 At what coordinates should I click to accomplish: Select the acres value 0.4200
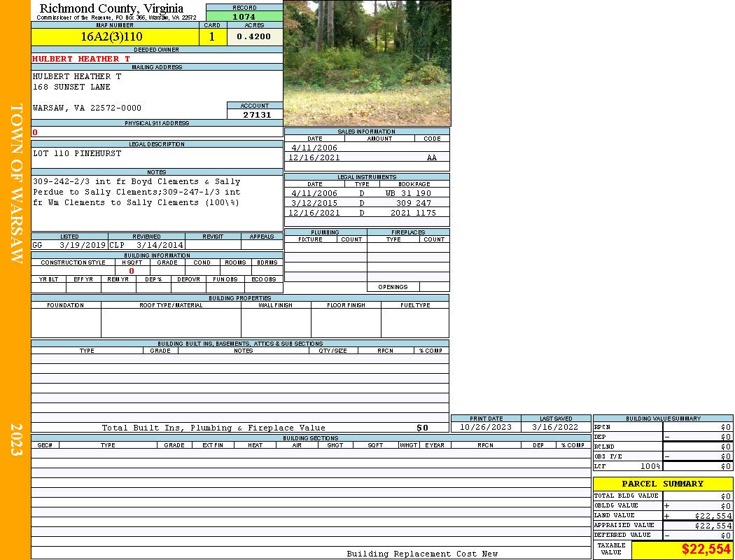click(254, 37)
